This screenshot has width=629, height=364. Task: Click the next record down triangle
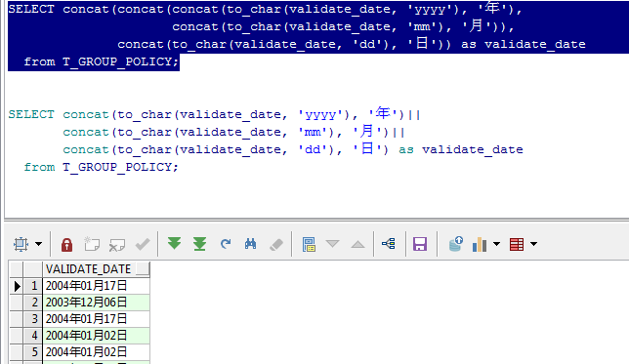coord(332,243)
